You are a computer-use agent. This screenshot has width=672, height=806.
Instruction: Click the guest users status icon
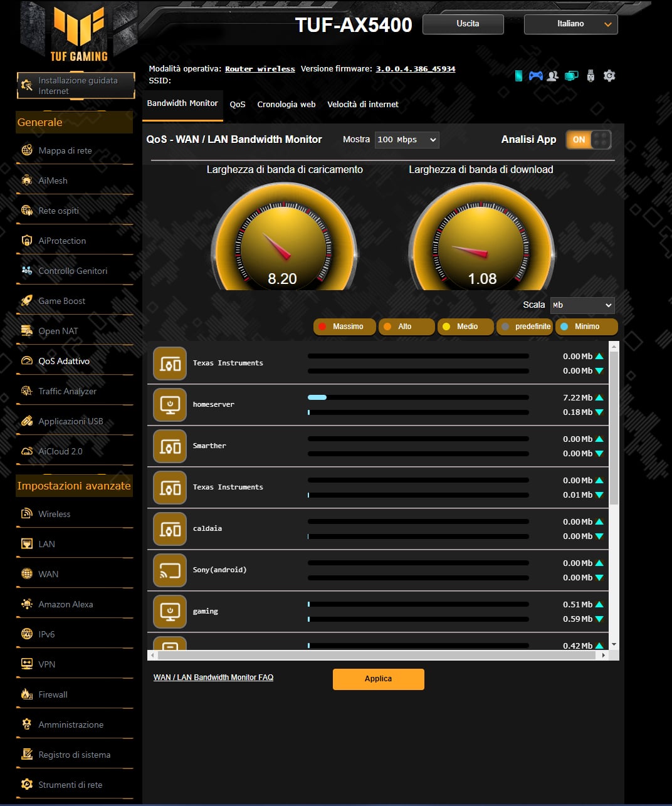(x=552, y=76)
